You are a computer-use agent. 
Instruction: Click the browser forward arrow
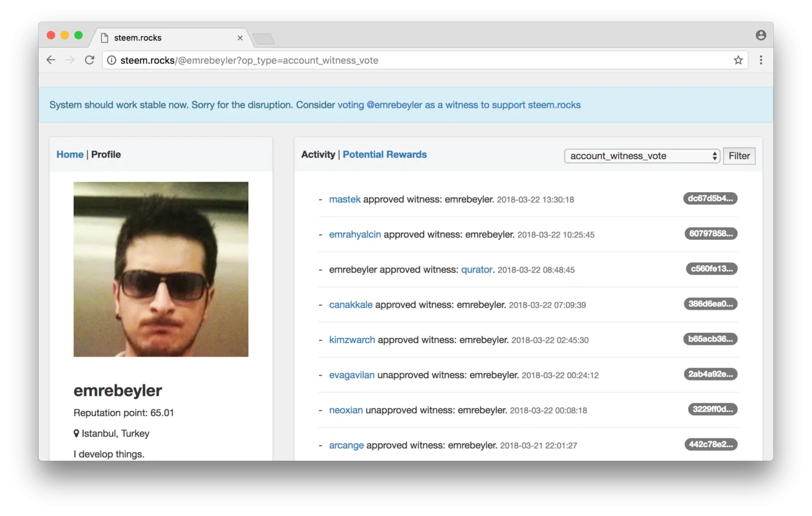[x=70, y=60]
